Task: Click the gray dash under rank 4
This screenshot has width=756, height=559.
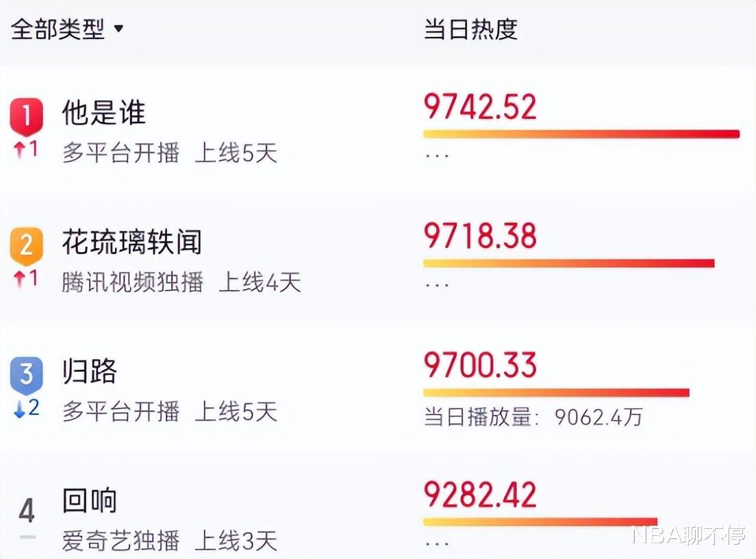Action: point(27,537)
